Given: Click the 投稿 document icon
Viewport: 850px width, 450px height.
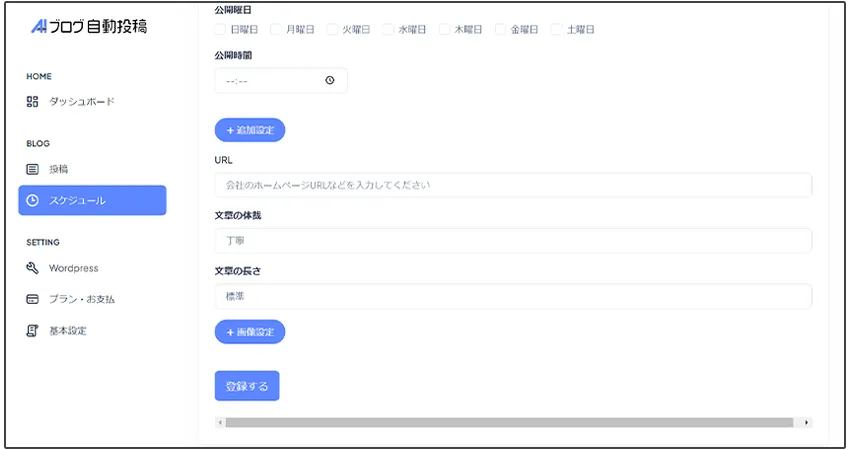Looking at the screenshot, I should click(x=32, y=169).
